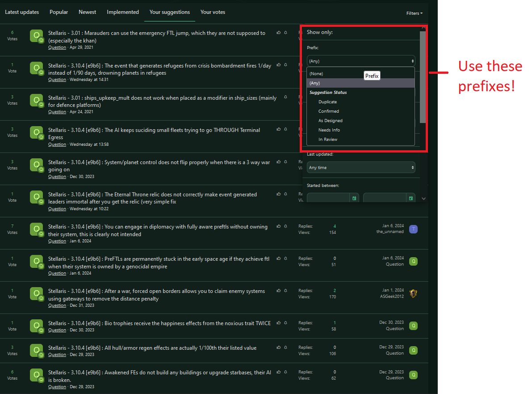Like the Marauders emergency FTL suggestion
The image size is (532, 394).
pyautogui.click(x=278, y=33)
